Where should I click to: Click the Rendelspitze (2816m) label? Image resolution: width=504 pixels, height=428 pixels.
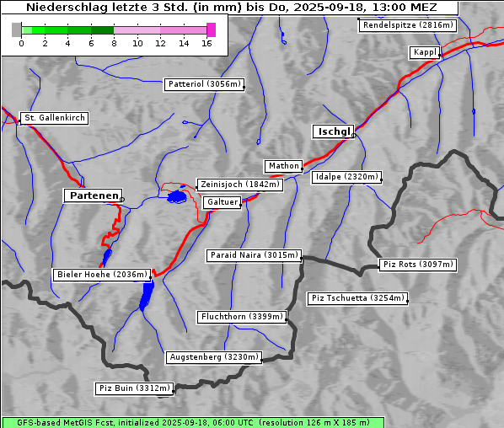(x=408, y=25)
